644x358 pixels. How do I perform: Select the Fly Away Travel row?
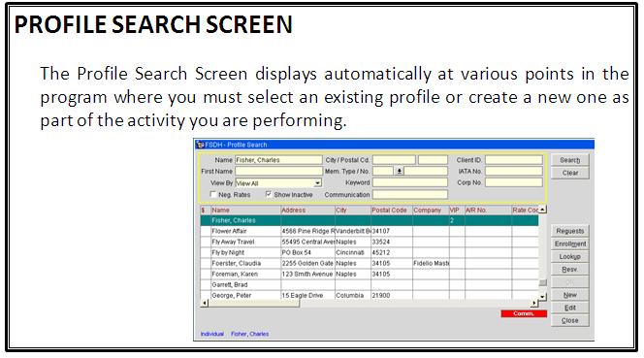pyautogui.click(x=370, y=242)
